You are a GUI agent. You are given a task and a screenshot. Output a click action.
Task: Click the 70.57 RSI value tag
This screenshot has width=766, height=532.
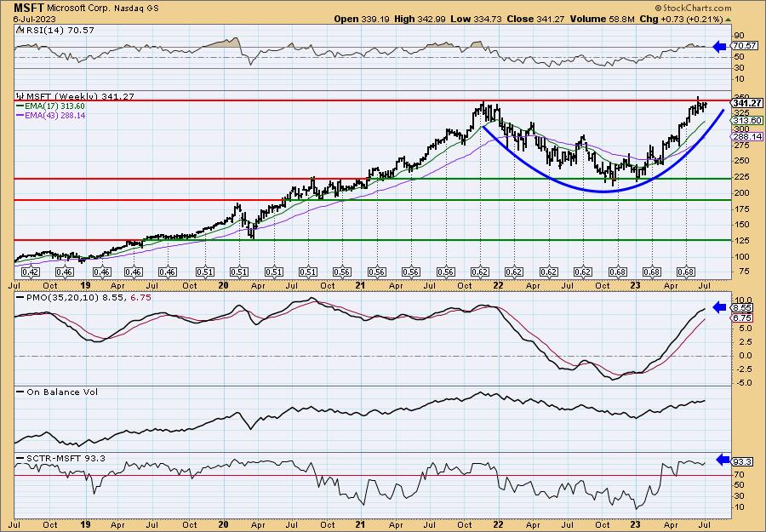[744, 46]
